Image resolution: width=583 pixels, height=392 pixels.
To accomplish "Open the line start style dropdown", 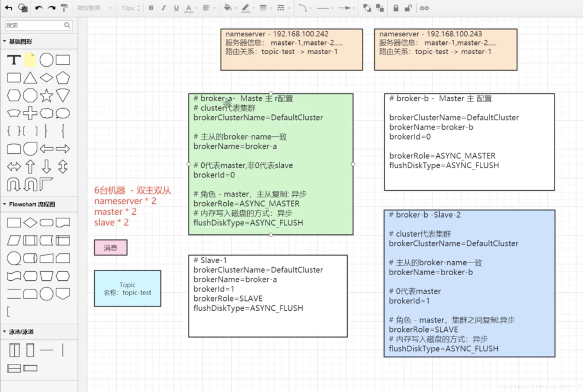I will 325,8.
